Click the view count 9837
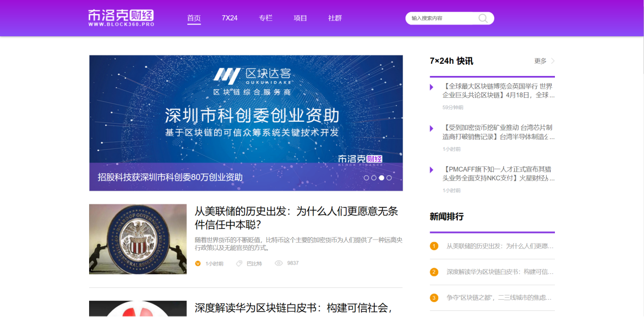Screen dimensions: 644x317 click(x=293, y=263)
